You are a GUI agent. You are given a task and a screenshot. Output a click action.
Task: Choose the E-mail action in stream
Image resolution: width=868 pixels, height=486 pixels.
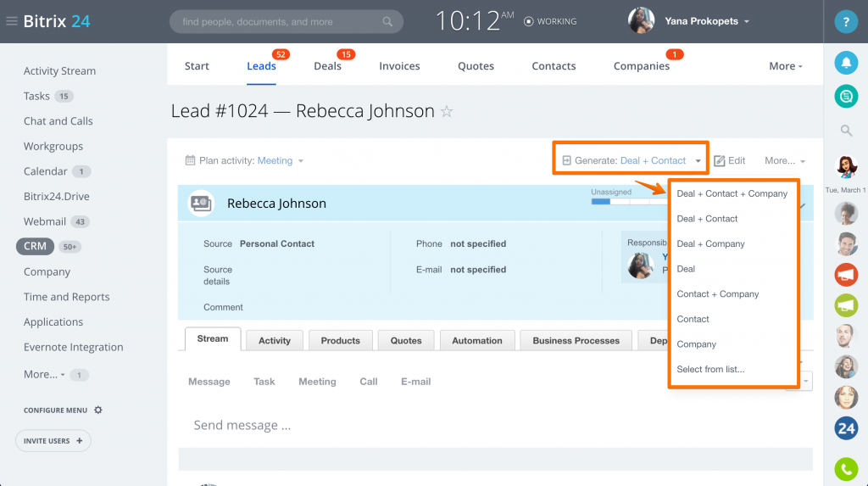(x=415, y=382)
